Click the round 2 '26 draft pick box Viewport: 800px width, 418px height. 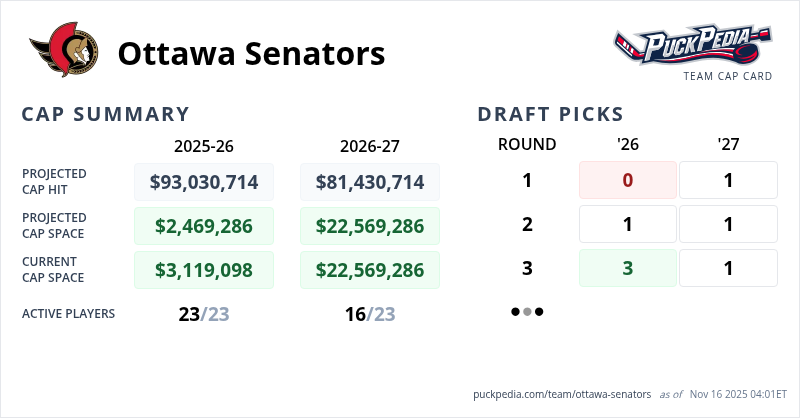coord(628,224)
